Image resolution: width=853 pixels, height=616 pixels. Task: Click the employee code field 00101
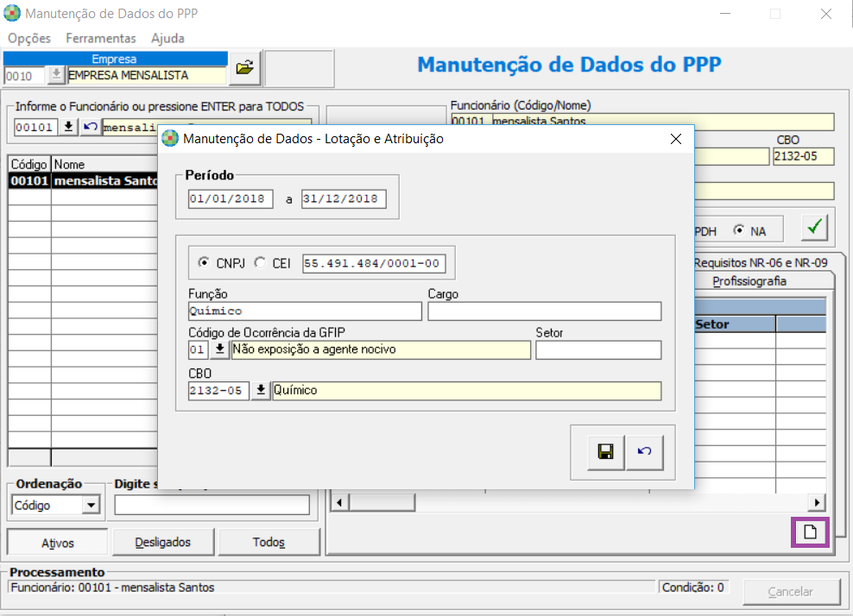[36, 127]
